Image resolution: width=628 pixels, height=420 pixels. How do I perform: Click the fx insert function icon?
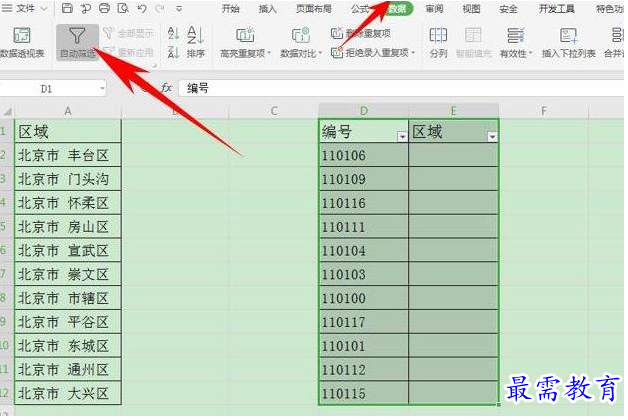[166, 88]
